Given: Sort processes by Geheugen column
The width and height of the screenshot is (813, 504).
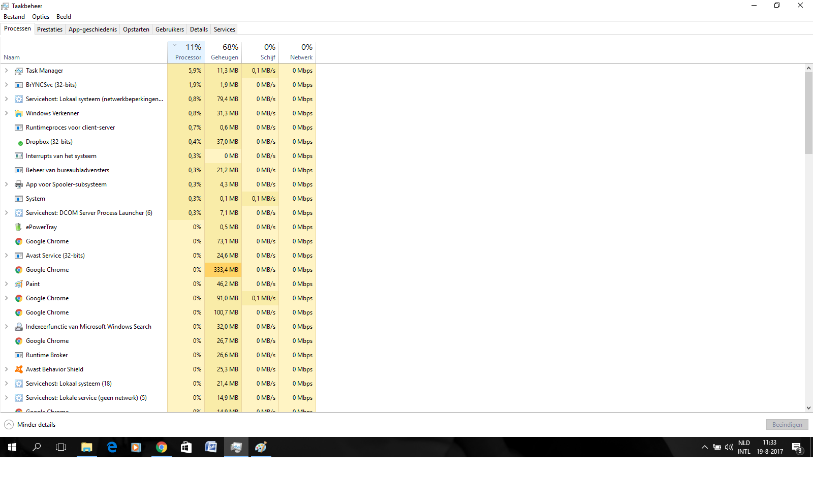Looking at the screenshot, I should point(224,52).
